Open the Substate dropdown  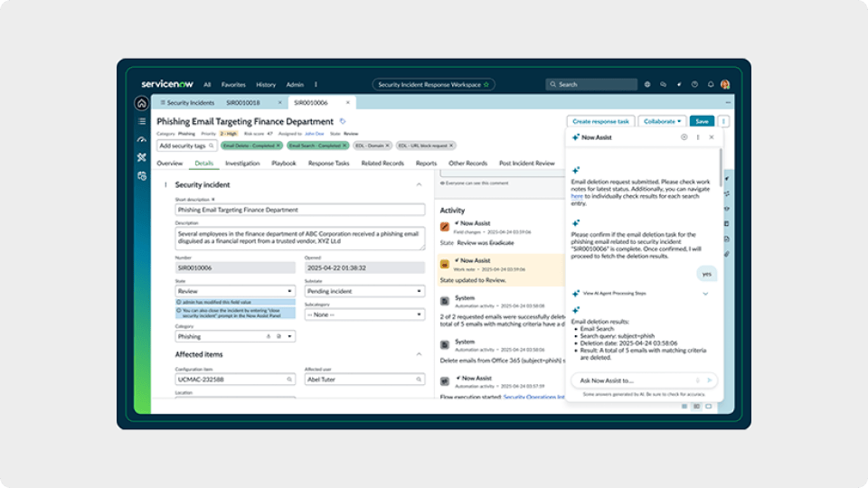(364, 291)
